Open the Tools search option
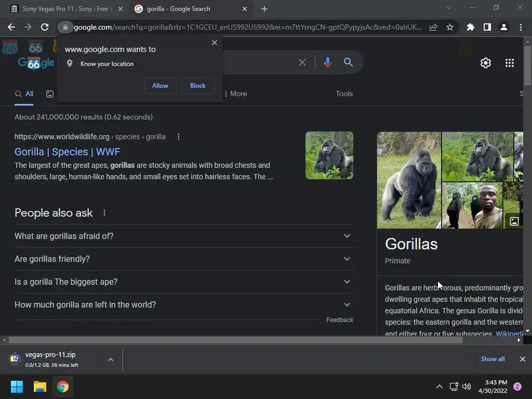Screen dimensions: 532x399 (344, 94)
